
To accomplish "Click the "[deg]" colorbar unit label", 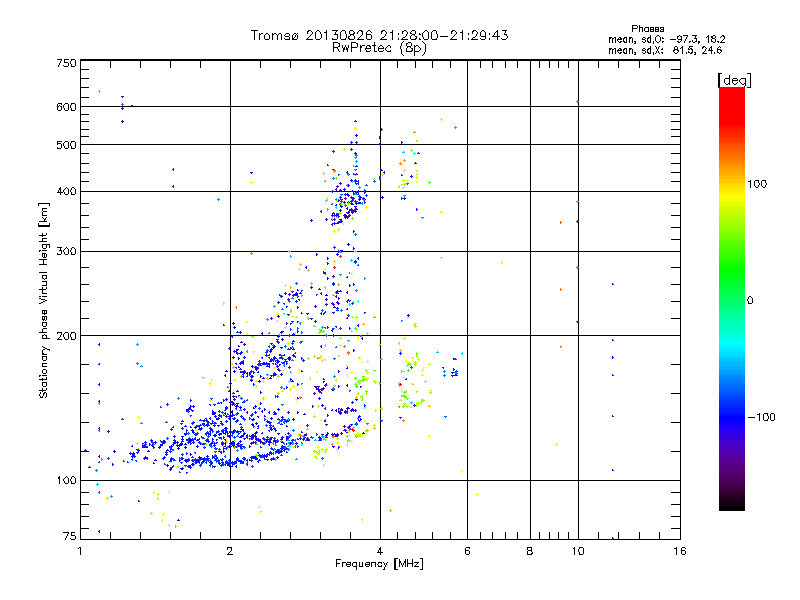I will point(734,80).
